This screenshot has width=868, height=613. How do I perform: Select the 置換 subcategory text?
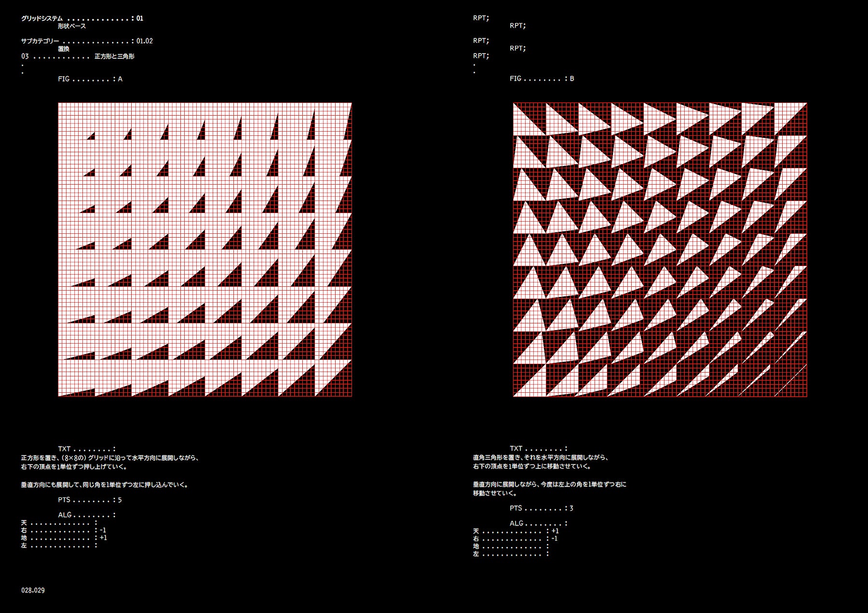click(x=64, y=49)
